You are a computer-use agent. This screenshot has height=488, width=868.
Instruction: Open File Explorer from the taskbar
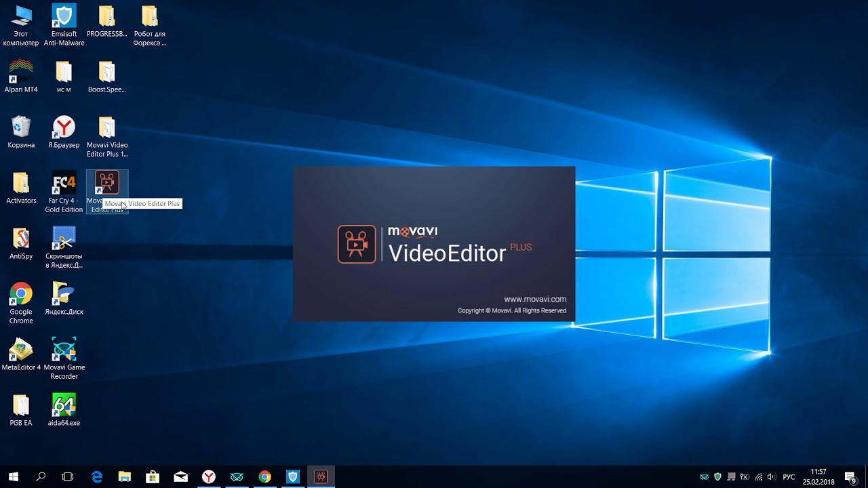point(124,477)
